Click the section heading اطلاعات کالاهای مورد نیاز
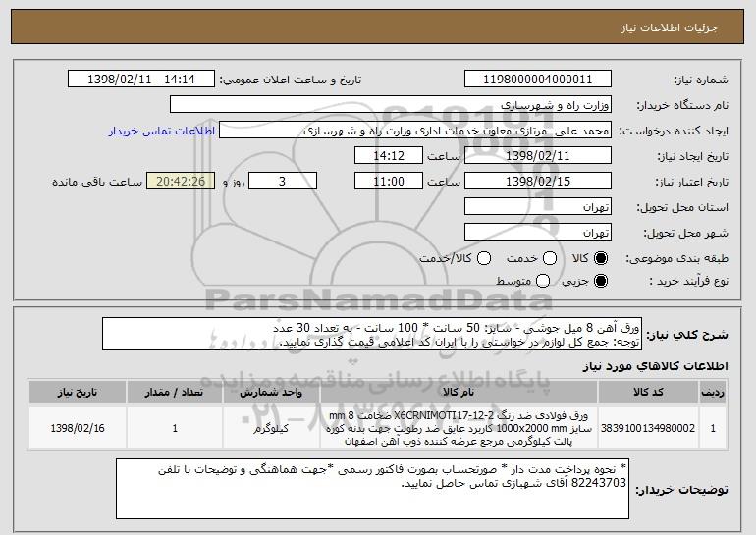 point(656,367)
